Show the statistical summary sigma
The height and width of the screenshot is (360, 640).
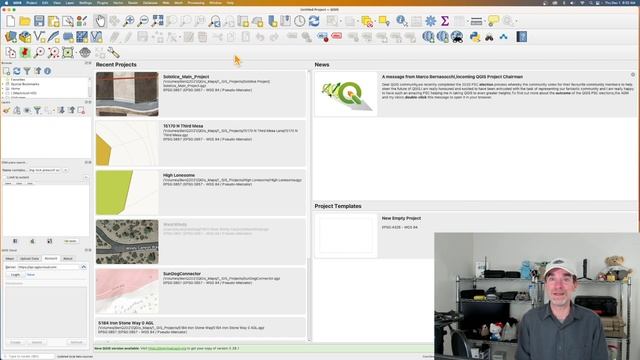tap(445, 21)
